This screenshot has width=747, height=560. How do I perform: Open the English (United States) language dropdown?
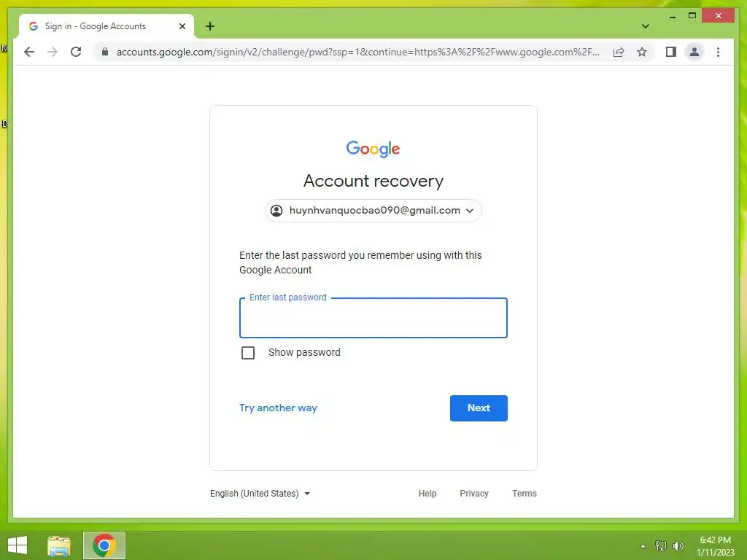[260, 494]
